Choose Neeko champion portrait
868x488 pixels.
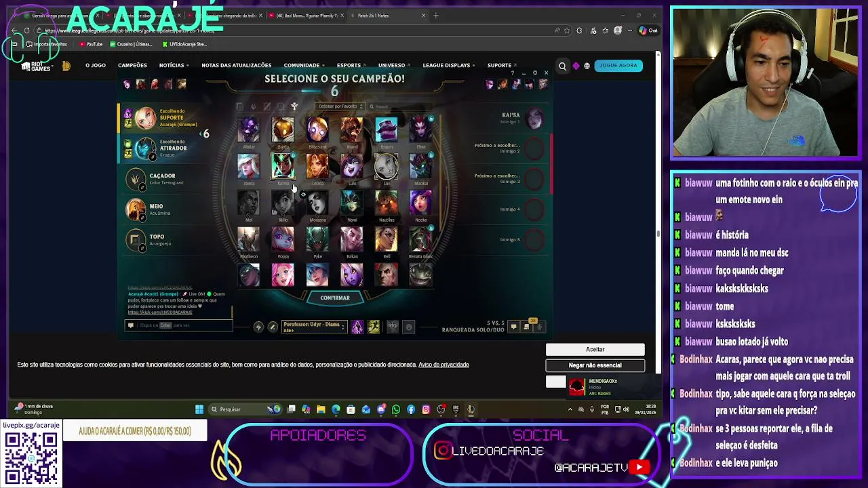420,203
